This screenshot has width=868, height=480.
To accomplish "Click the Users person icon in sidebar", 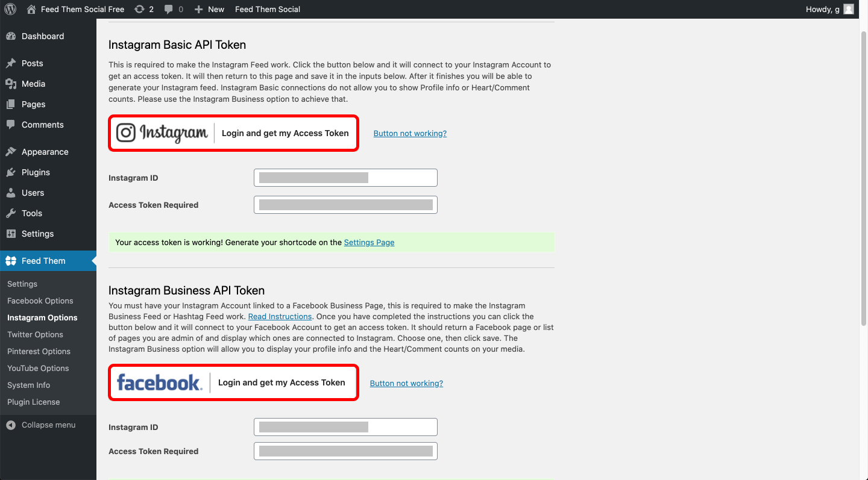I will click(x=11, y=193).
